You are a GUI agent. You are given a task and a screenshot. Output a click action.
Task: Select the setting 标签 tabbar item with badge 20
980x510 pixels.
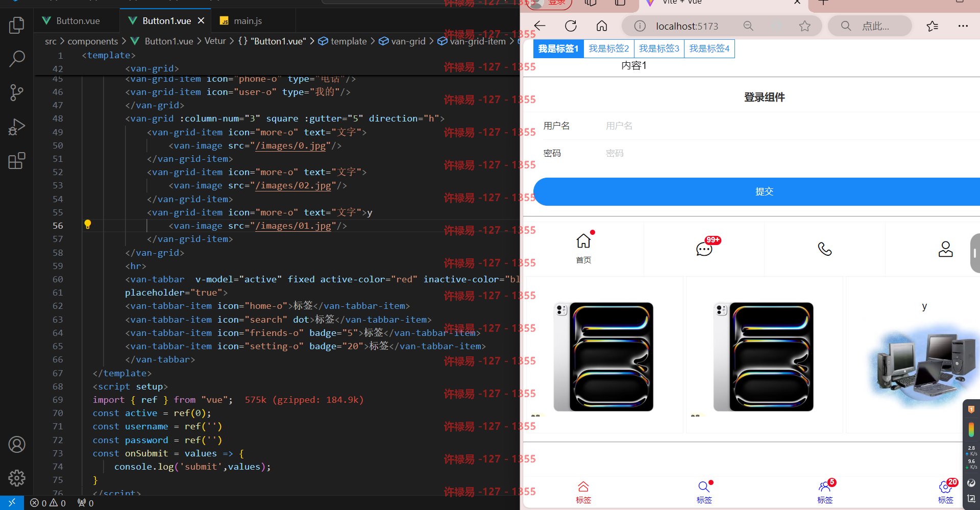pos(945,492)
